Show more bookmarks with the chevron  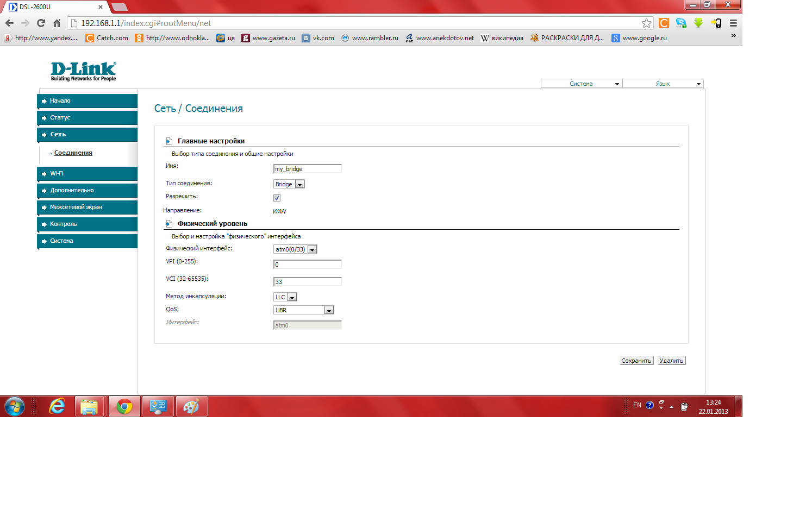733,36
